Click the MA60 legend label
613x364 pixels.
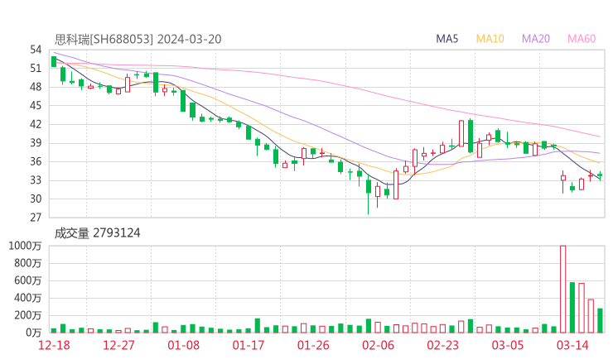[582, 39]
